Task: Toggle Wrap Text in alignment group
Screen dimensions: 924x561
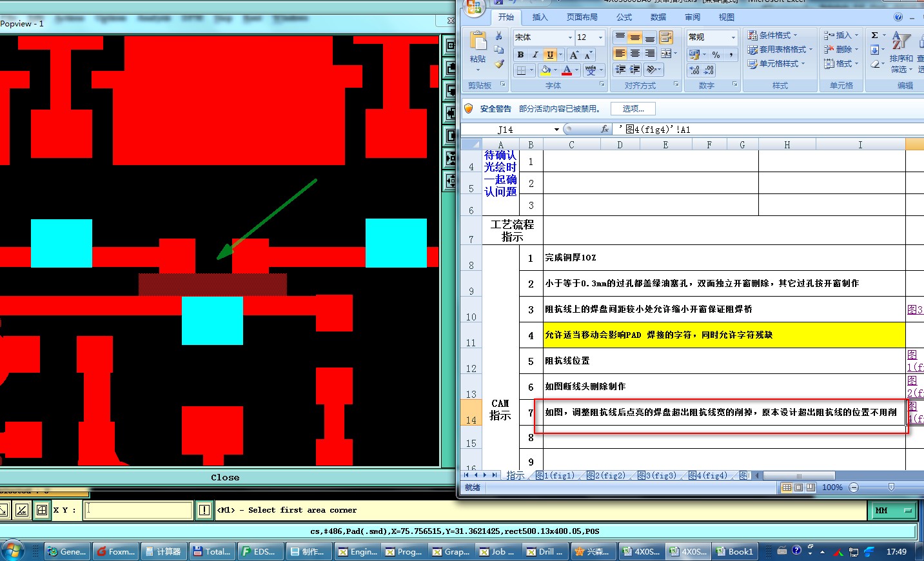Action: pos(666,37)
